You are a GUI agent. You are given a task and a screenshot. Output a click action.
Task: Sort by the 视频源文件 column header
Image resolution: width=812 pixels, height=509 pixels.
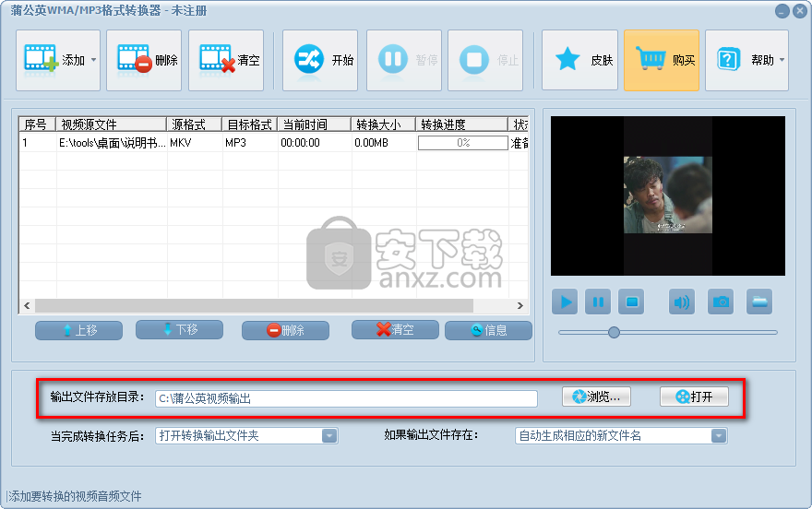point(111,124)
